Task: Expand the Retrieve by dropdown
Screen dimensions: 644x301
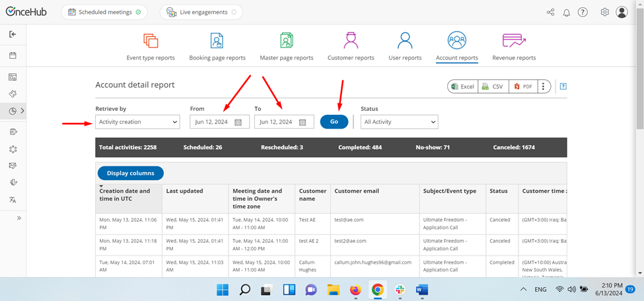Action: click(137, 122)
